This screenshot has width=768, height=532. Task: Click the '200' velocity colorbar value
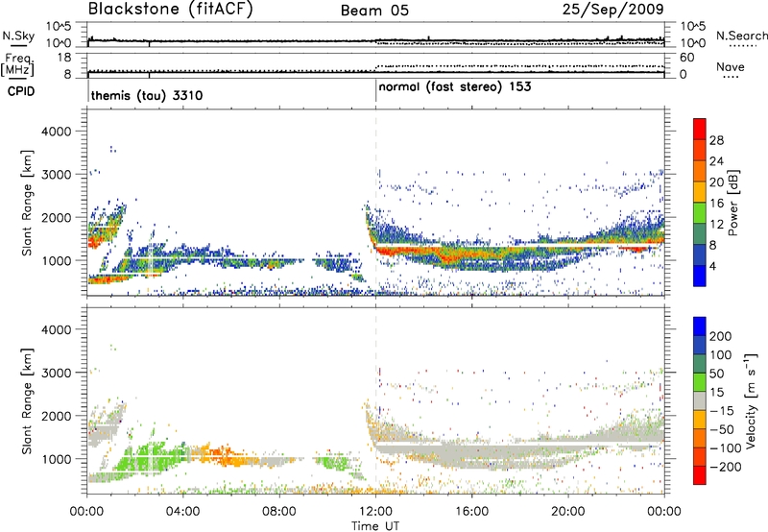point(721,336)
